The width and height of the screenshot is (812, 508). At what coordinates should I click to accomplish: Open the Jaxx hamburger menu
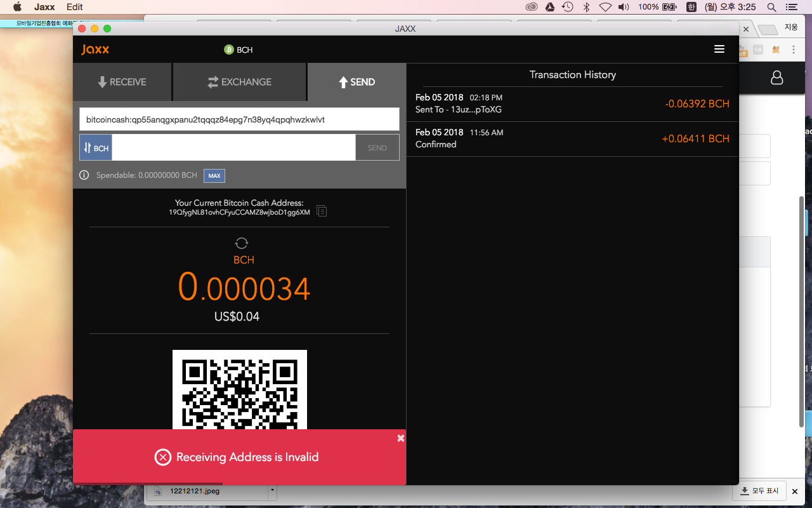[x=719, y=49]
